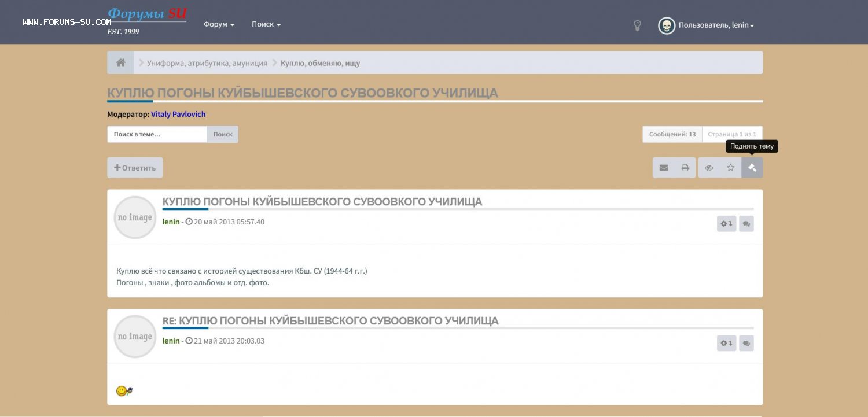The height and width of the screenshot is (417, 868).
Task: Expand the Пользователь, lenin user menu
Action: (716, 25)
